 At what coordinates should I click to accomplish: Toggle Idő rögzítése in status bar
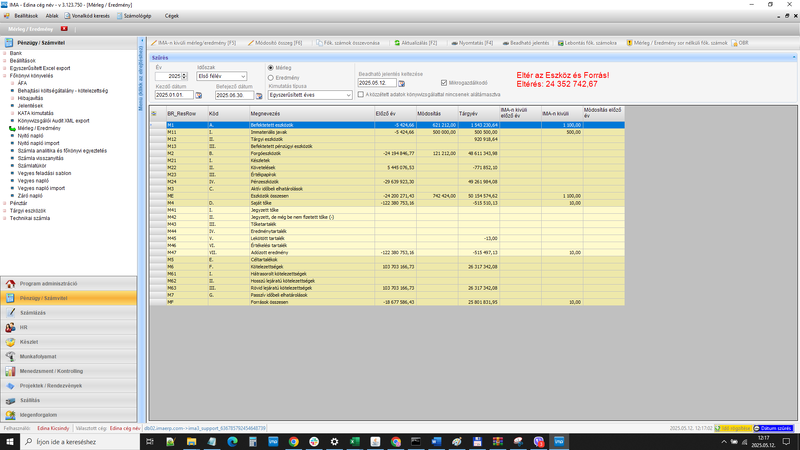click(733, 429)
